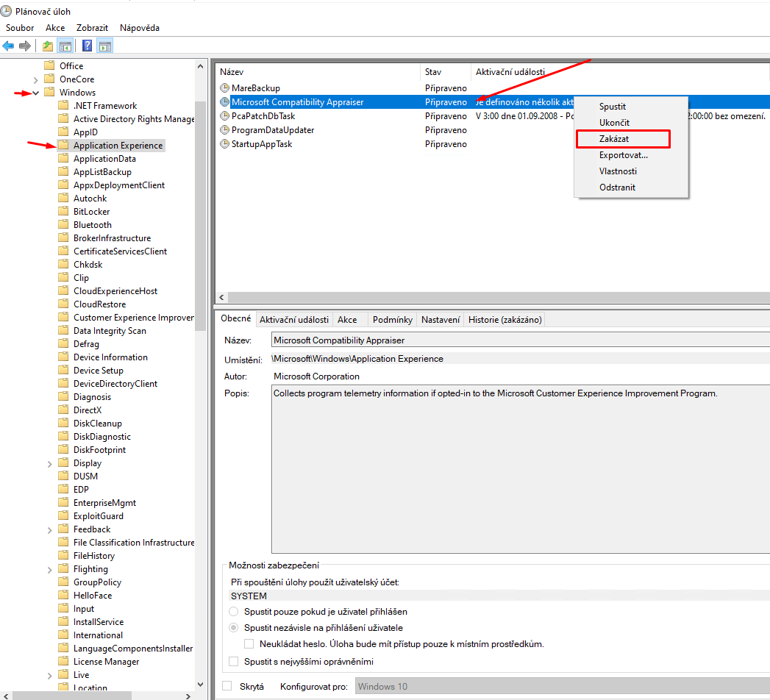Choose Ukončit in the context menu

click(632, 123)
